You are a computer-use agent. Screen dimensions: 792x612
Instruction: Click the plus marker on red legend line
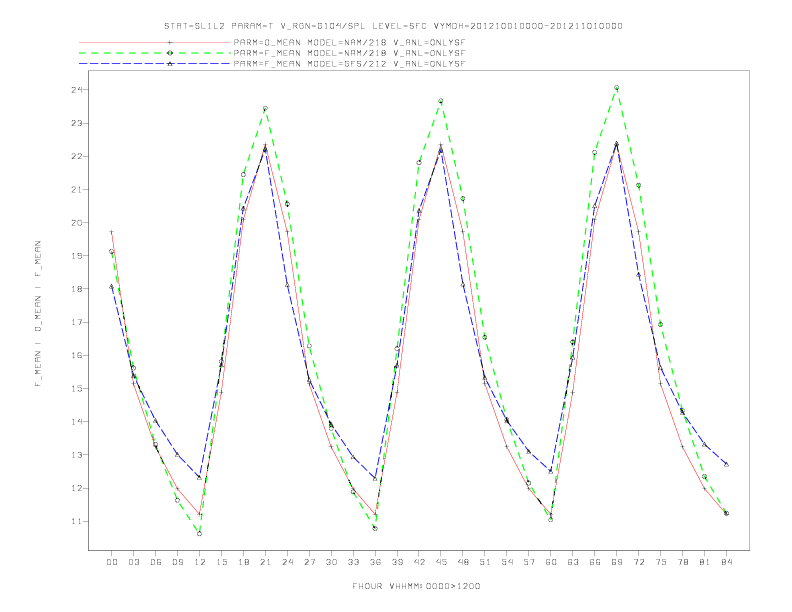tap(170, 42)
